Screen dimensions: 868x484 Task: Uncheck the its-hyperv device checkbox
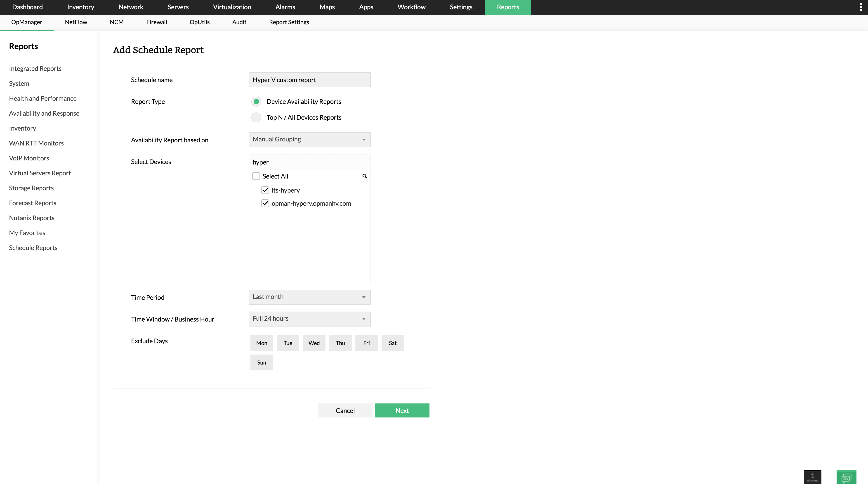tap(265, 190)
